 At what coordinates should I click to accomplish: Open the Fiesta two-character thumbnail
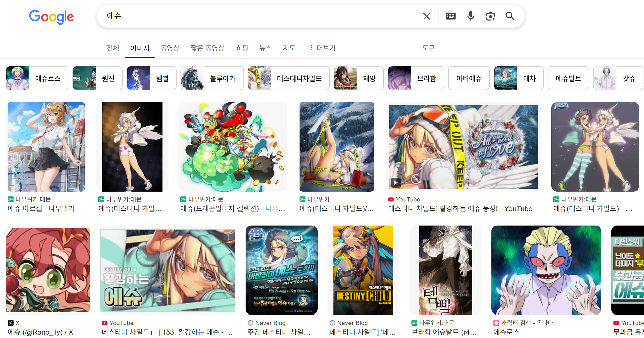[x=595, y=147]
